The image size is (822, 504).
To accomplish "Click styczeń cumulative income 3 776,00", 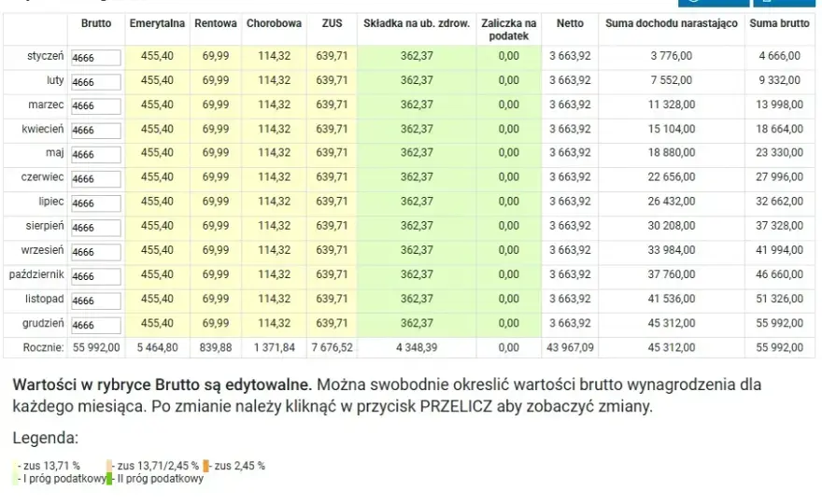I will [x=672, y=56].
